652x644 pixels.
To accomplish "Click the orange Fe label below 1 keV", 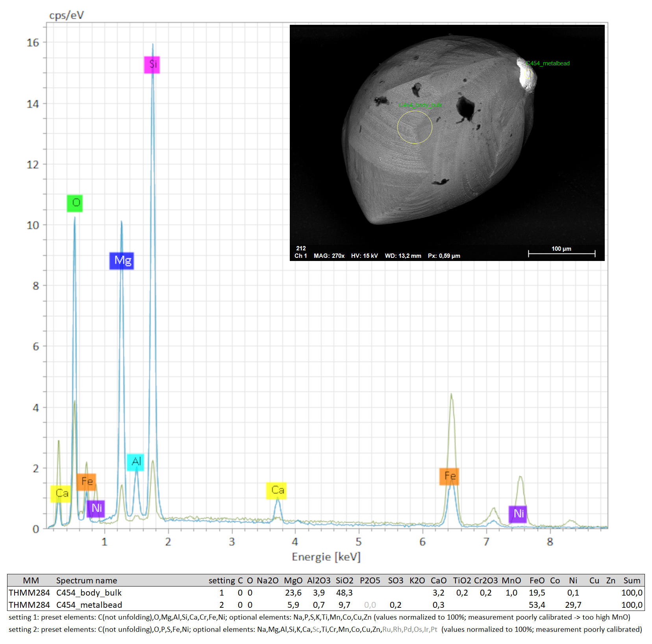I will pos(86,482).
